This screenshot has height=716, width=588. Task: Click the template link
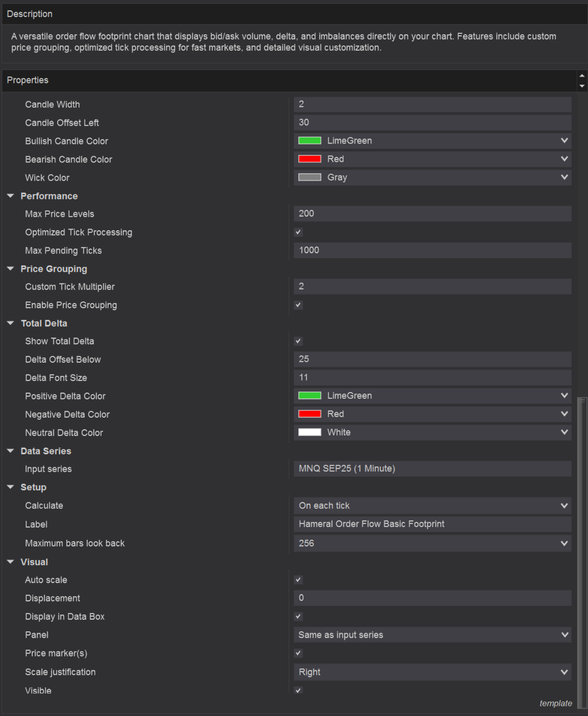click(555, 703)
